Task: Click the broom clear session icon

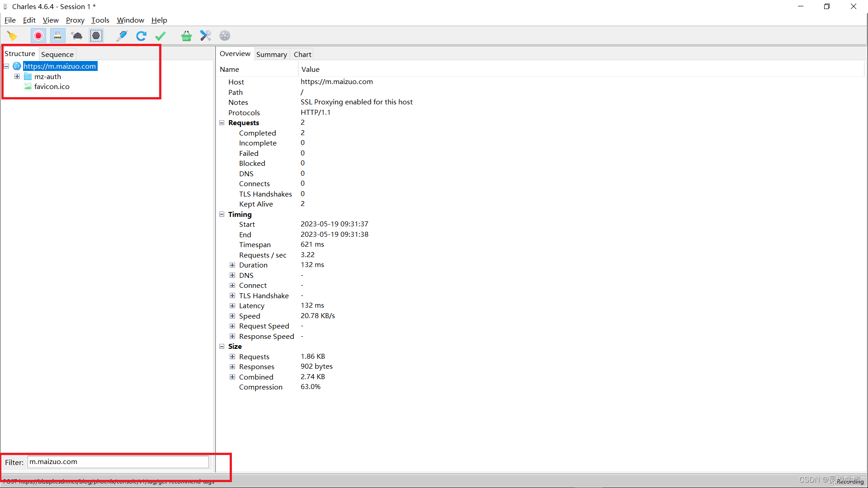Action: pos(12,36)
